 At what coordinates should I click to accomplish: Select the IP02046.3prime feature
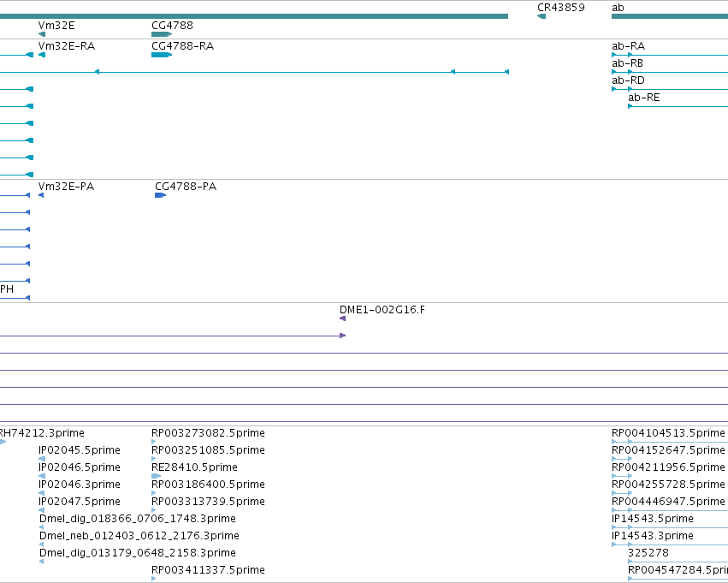[x=80, y=485]
